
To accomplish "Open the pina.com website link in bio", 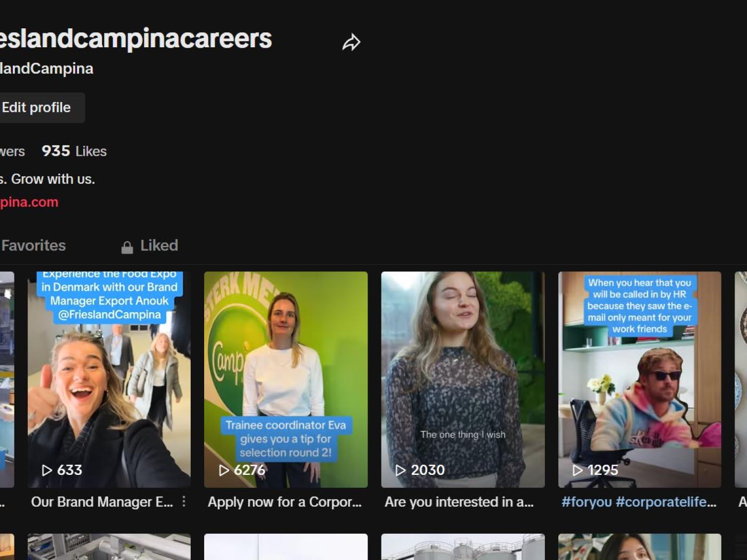I will 29,202.
